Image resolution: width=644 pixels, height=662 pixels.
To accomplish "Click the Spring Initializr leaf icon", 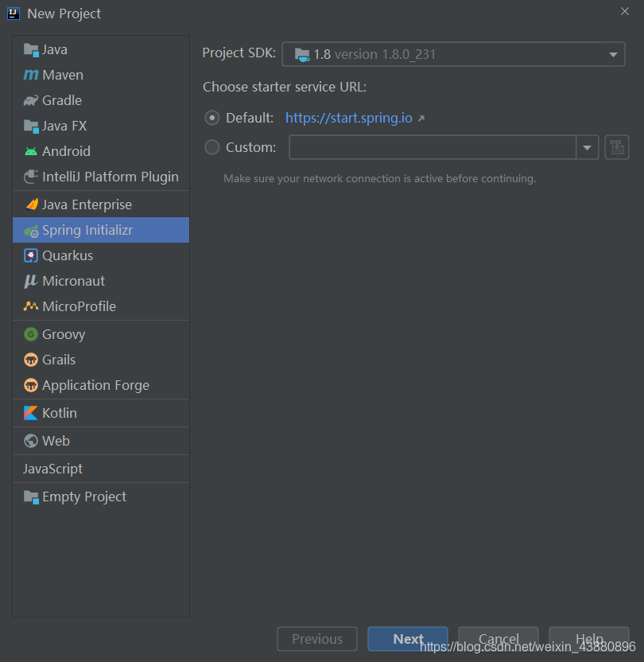I will [31, 231].
